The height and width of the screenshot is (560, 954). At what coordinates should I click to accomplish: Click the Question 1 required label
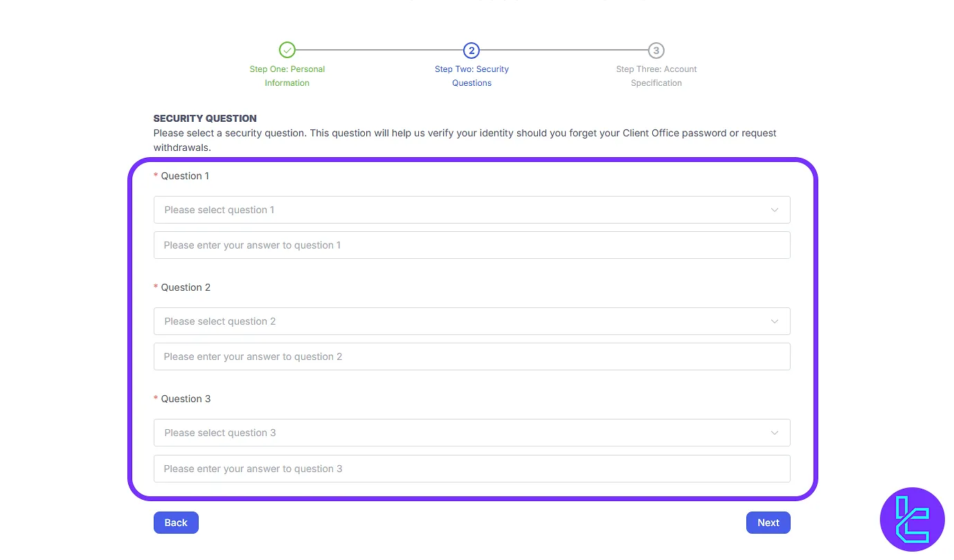click(x=184, y=176)
